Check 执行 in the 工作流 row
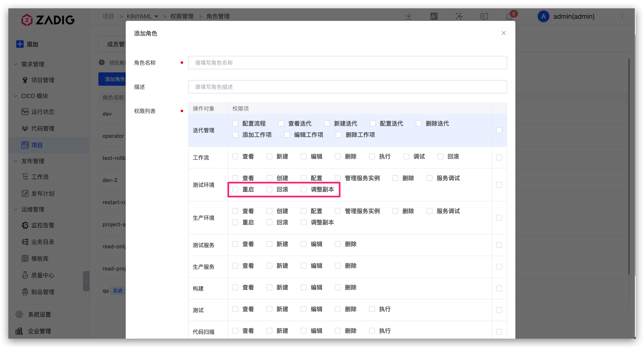The width and height of the screenshot is (644, 347). click(372, 156)
